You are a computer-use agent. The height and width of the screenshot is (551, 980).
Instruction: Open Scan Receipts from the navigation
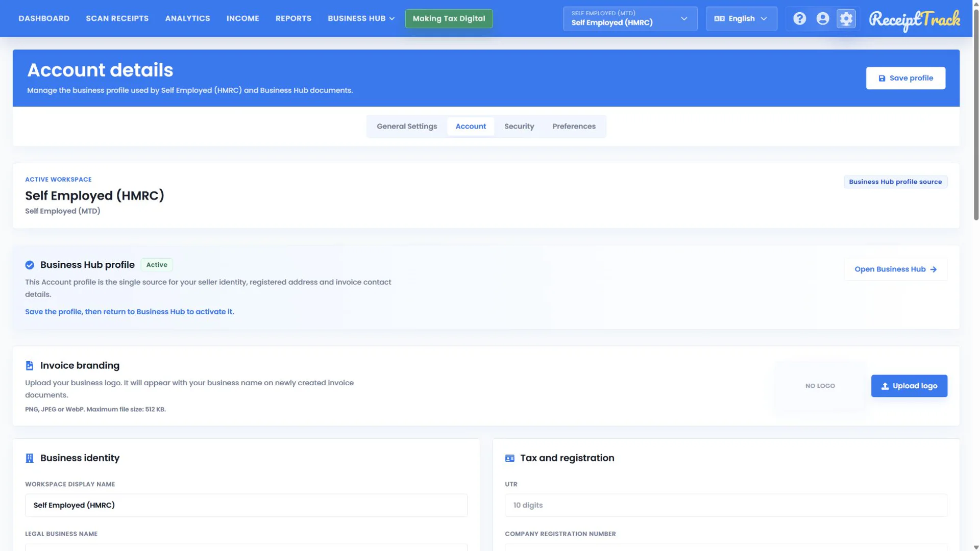pos(117,18)
